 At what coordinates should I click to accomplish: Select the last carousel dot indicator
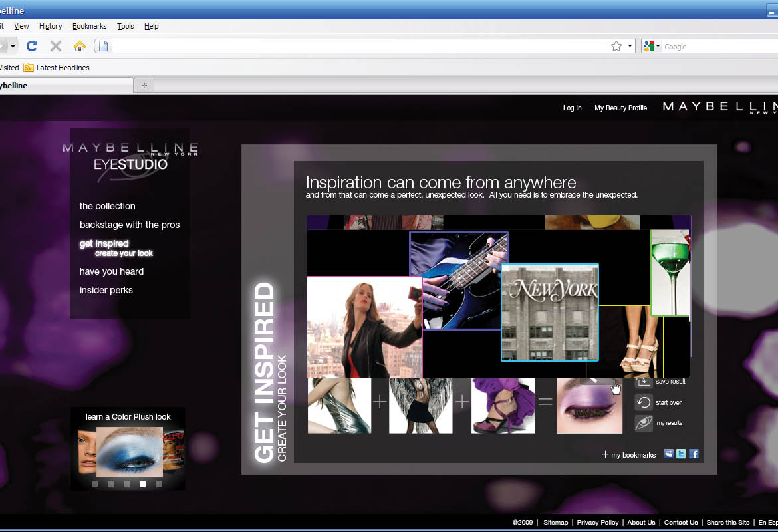159,485
